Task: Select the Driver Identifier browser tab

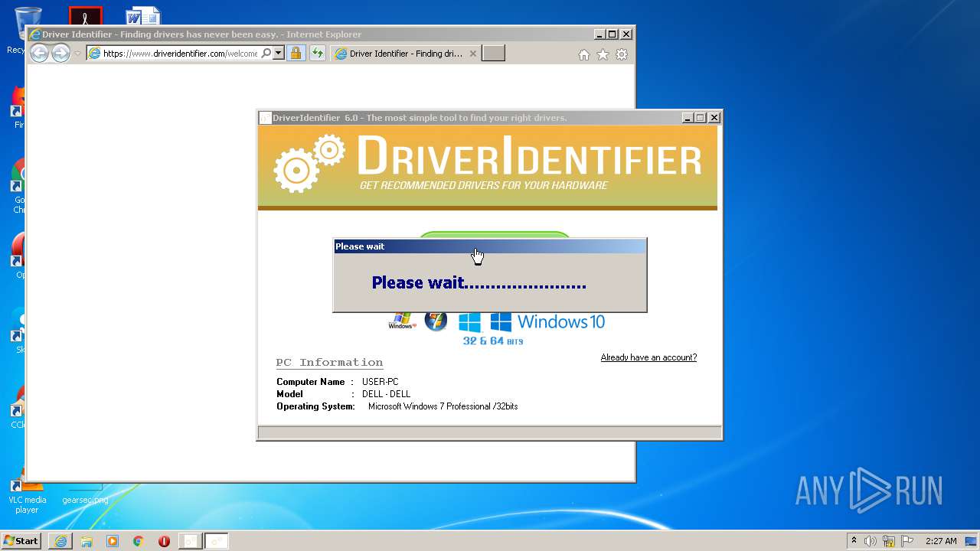Action: coord(406,54)
